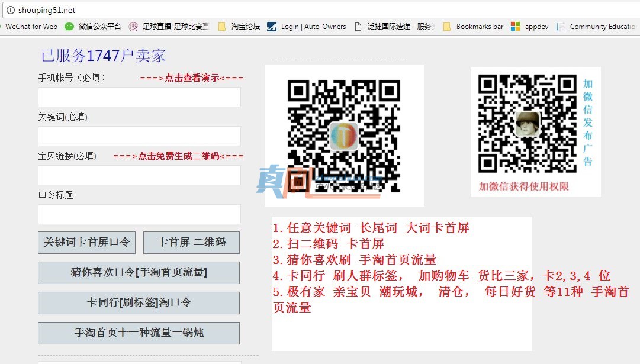Focus the 手机帐号 input field
The height and width of the screenshot is (364, 640).
pyautogui.click(x=139, y=97)
